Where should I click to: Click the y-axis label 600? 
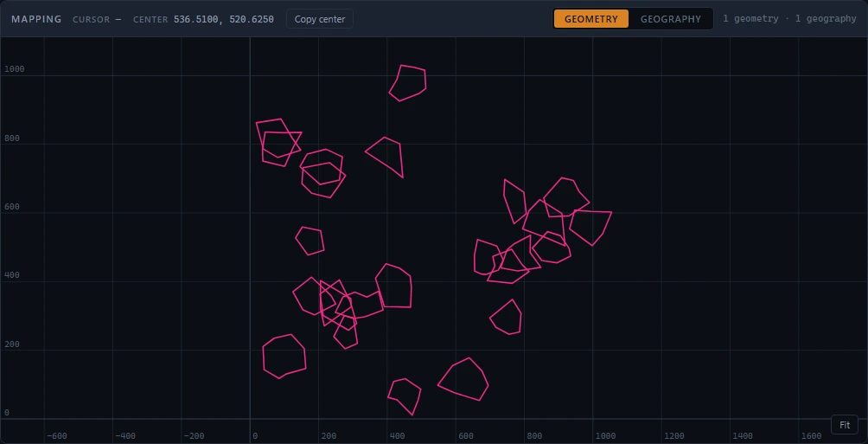12,207
